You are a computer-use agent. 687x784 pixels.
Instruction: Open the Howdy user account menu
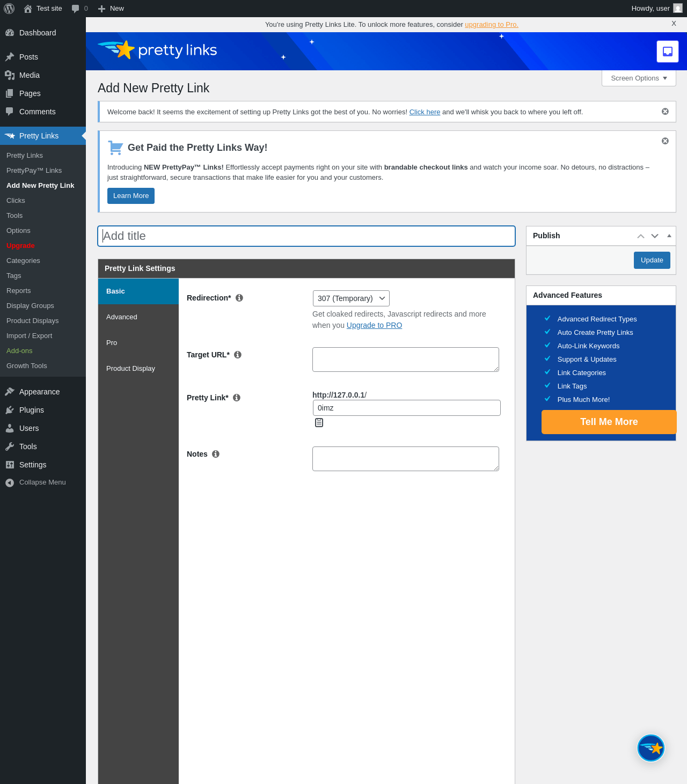point(656,9)
